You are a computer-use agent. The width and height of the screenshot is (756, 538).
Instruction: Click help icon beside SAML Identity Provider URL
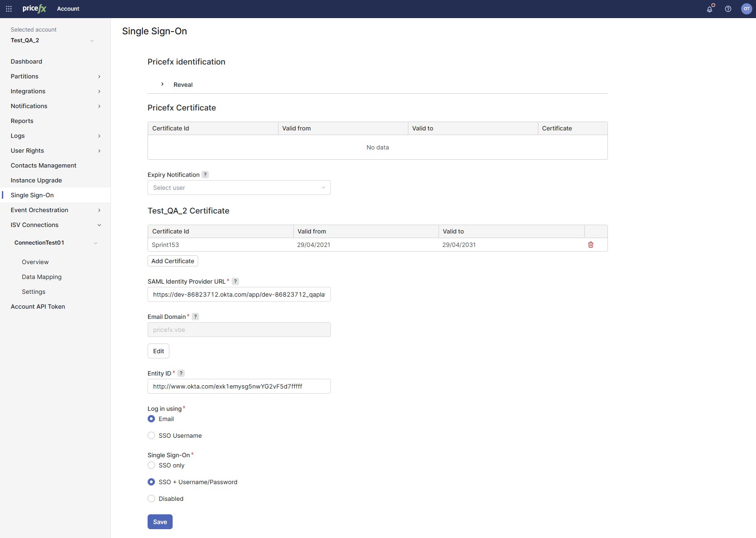tap(235, 281)
